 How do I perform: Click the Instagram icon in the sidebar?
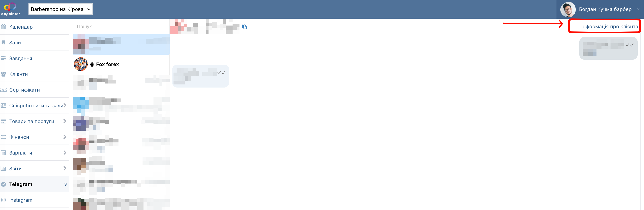pos(3,200)
